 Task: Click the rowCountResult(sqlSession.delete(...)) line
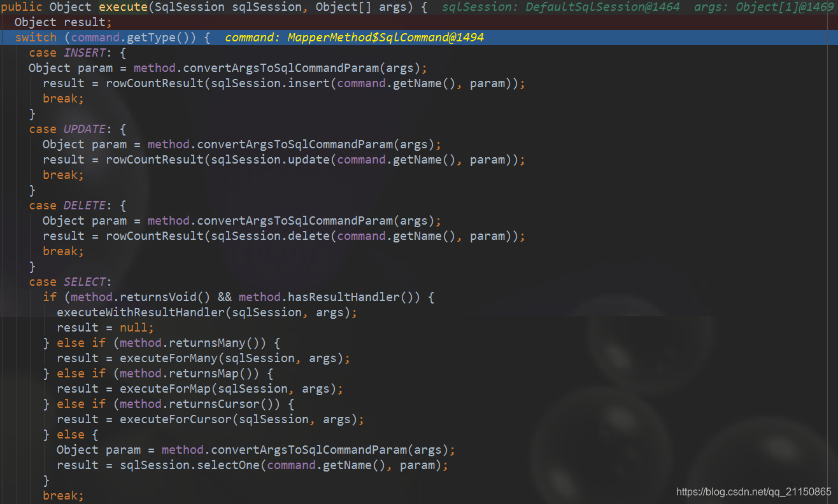pos(284,236)
